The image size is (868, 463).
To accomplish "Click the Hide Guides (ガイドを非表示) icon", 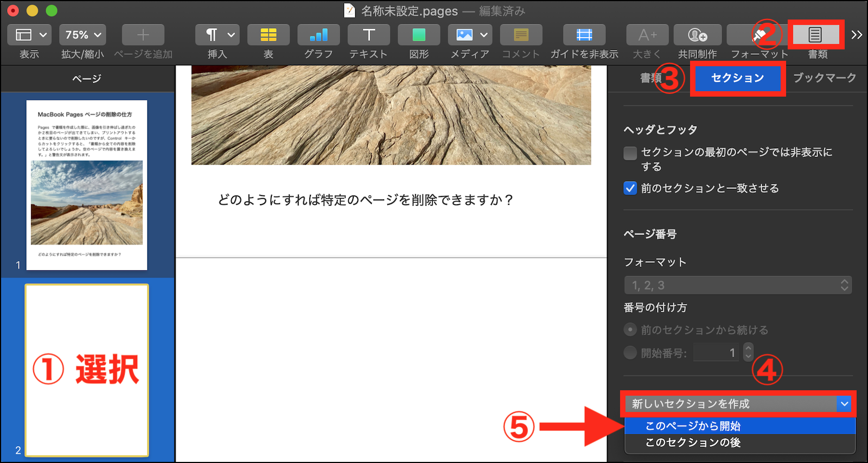I will tap(584, 35).
